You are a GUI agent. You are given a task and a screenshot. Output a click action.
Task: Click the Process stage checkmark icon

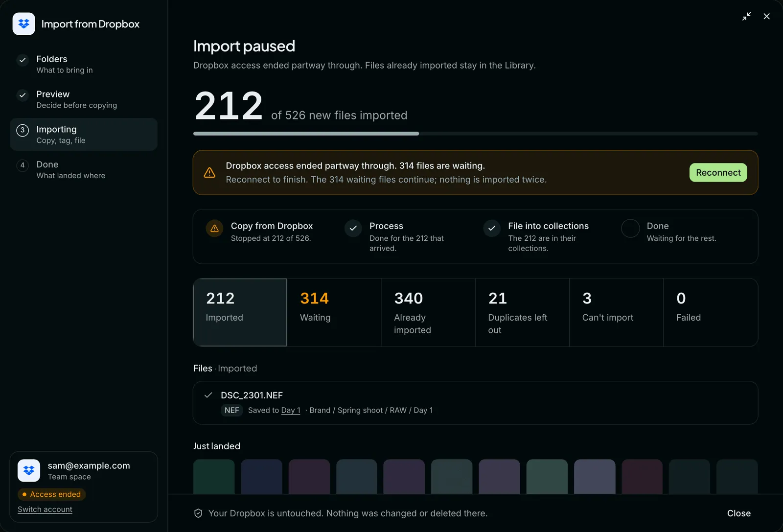(x=353, y=229)
